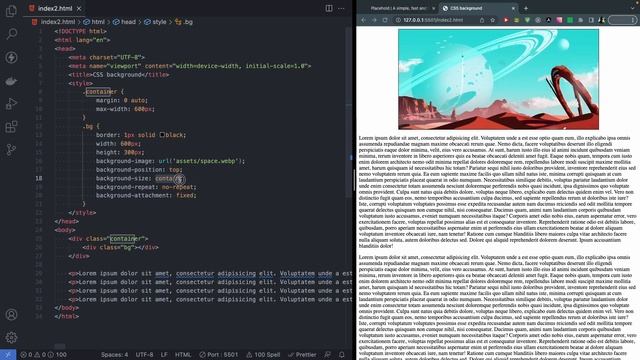
Task: Click the .container selector in the style block
Action: coord(100,92)
